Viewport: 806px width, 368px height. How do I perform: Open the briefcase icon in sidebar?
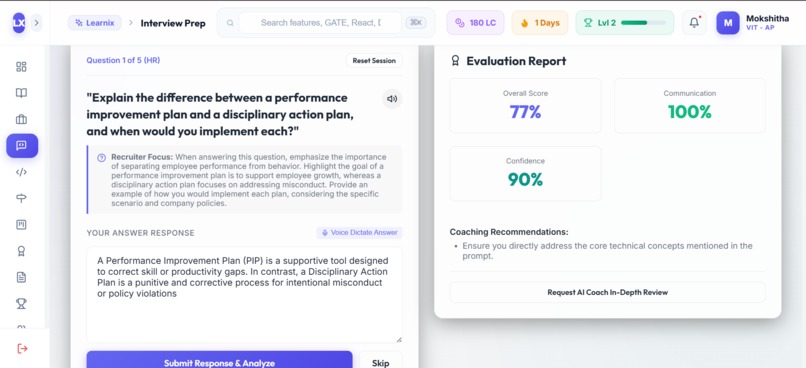tap(21, 119)
